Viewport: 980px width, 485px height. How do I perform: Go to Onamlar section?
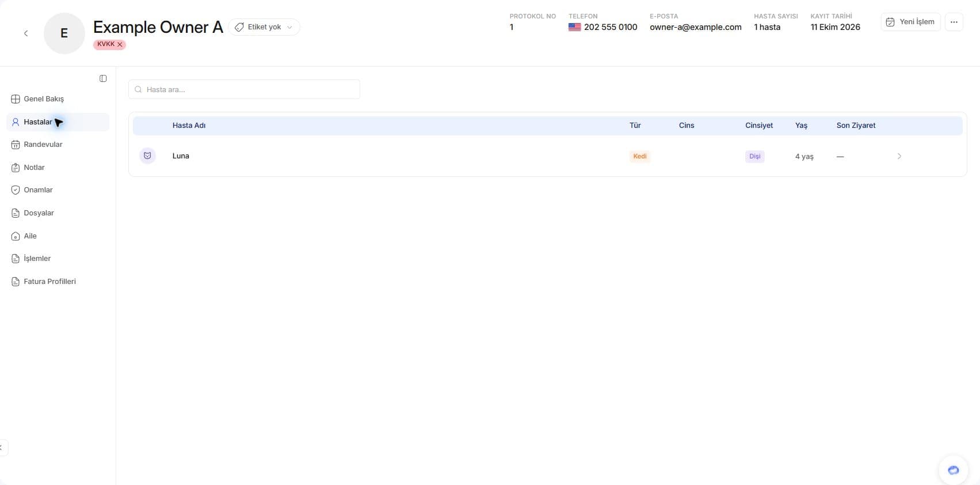tap(58, 190)
